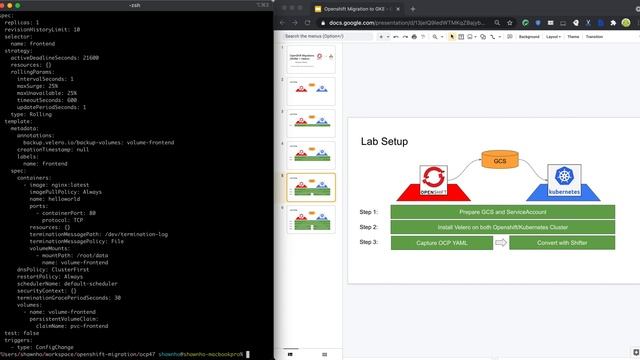Click the Step 1: label on slide

[369, 212]
